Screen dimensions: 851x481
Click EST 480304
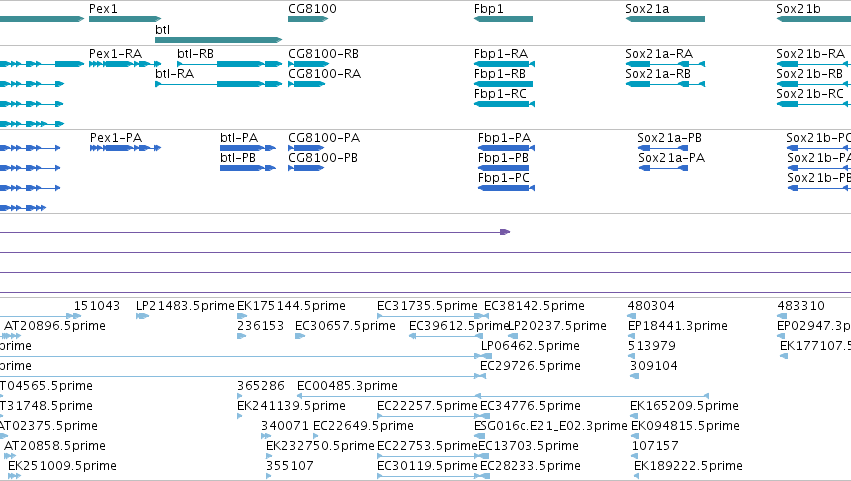[650, 306]
